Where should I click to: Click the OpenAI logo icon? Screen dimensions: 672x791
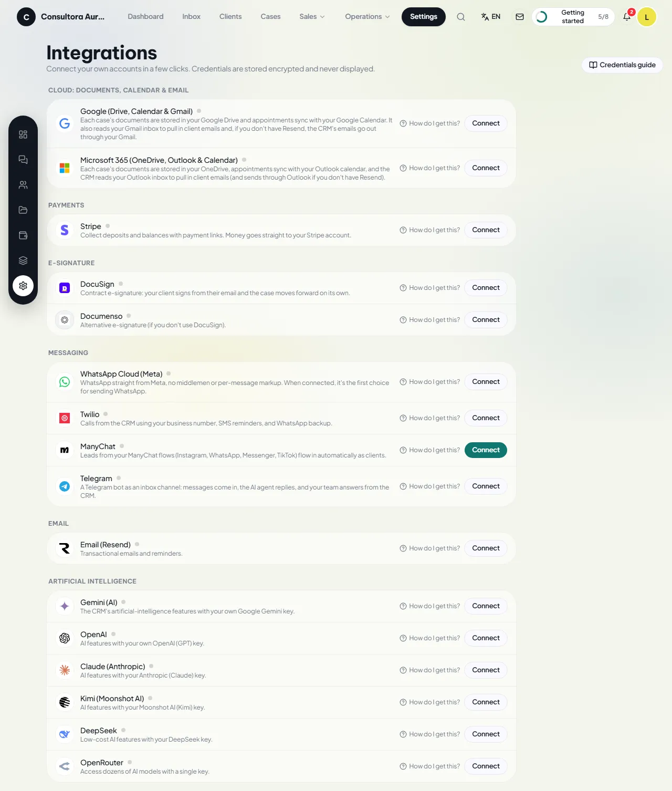pos(65,638)
